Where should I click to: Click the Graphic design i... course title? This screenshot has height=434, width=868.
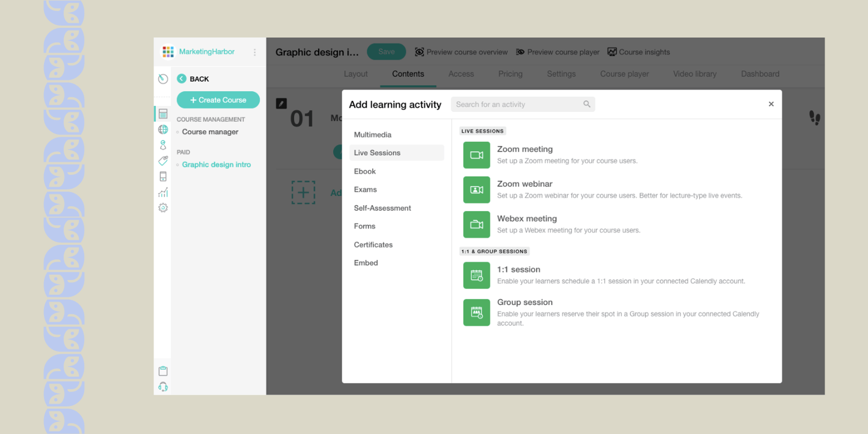(x=317, y=52)
